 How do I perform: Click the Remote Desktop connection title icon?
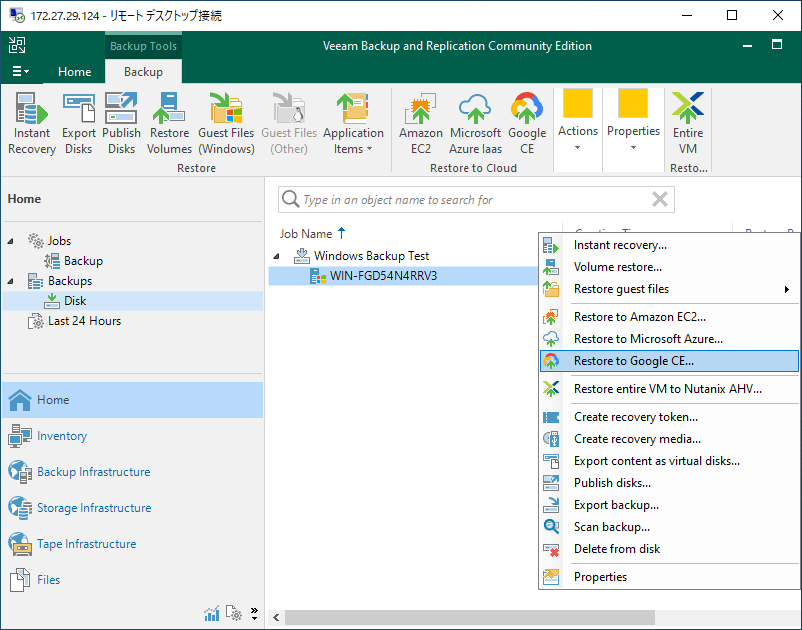point(17,15)
